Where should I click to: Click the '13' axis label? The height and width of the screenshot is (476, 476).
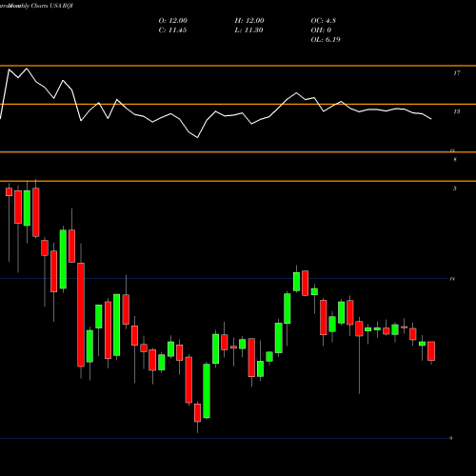[456, 111]
